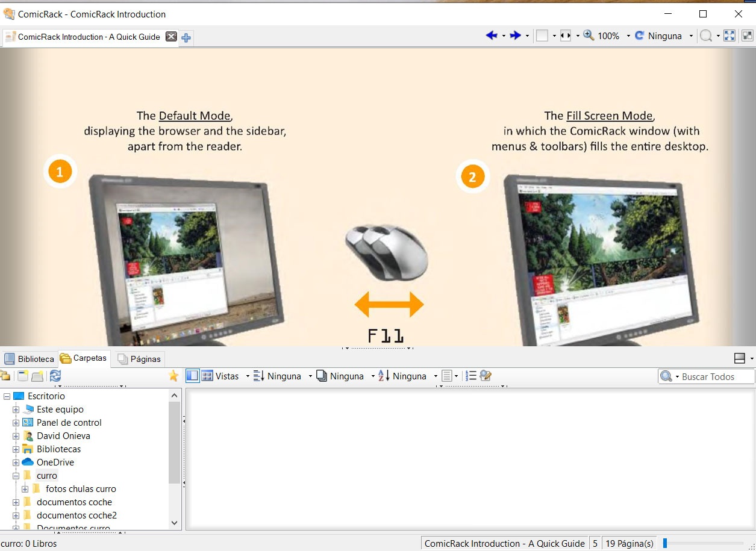Screen dimensions: 756x551
Task: Click the new folder sheet icon
Action: 23,376
